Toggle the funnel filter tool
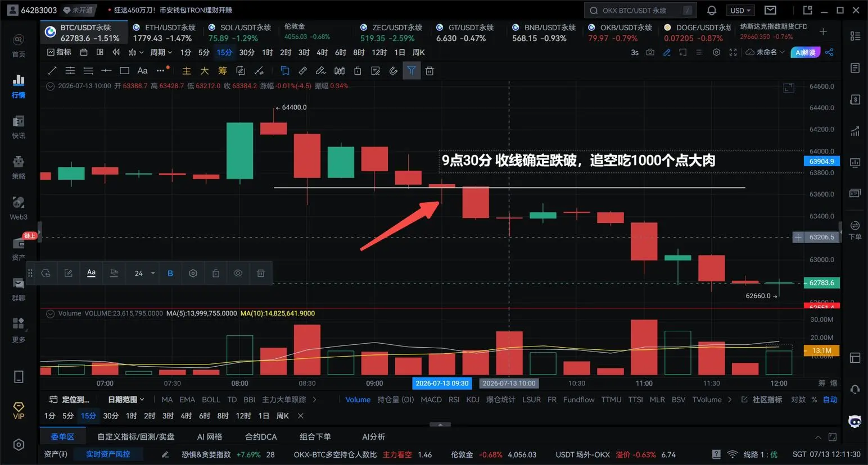The width and height of the screenshot is (868, 465). [x=412, y=71]
